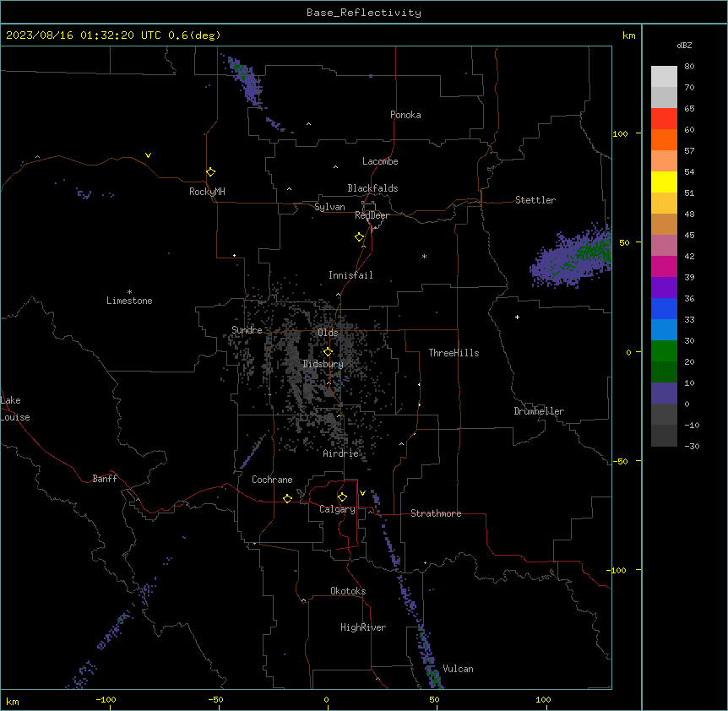
Task: Select the Strathmore label
Action: (x=436, y=513)
